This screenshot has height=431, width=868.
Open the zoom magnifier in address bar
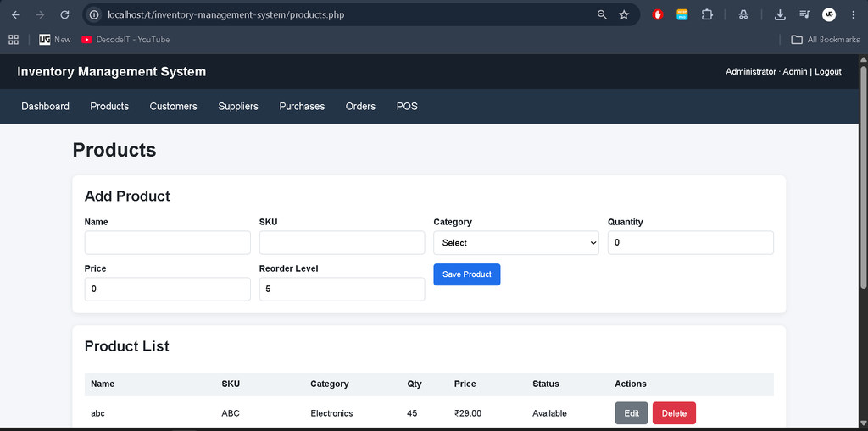pyautogui.click(x=603, y=15)
